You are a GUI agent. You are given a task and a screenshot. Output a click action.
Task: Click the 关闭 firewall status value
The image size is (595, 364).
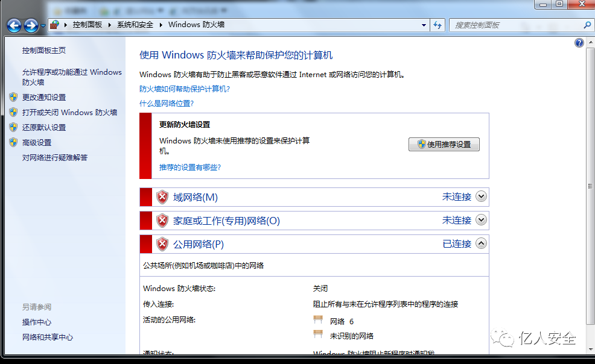point(320,289)
